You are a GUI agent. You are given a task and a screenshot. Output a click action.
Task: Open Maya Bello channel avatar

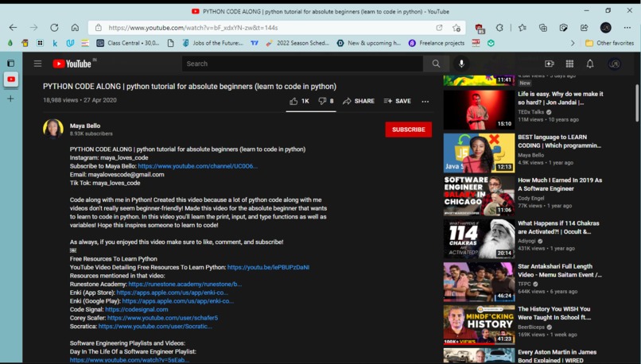coord(53,129)
